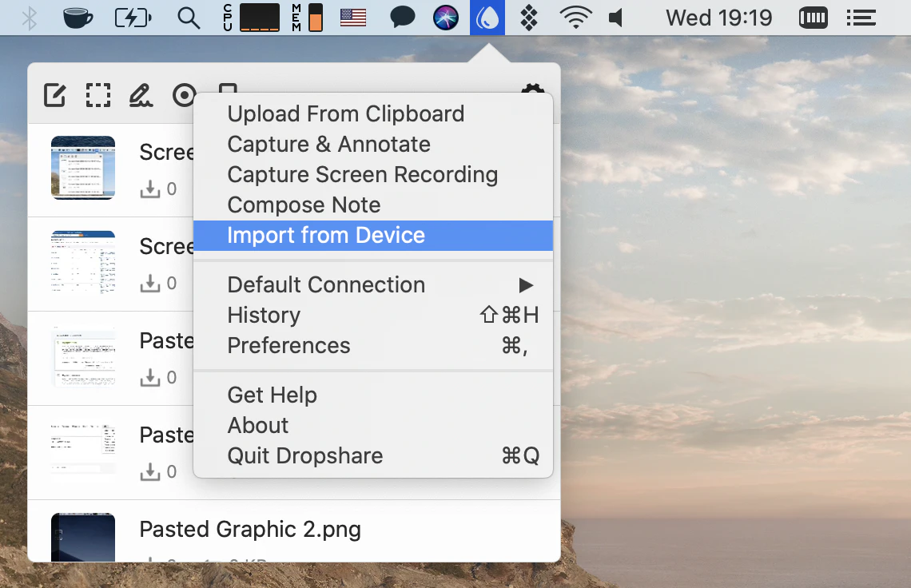Quit Dropshare from the menu

tap(373, 455)
